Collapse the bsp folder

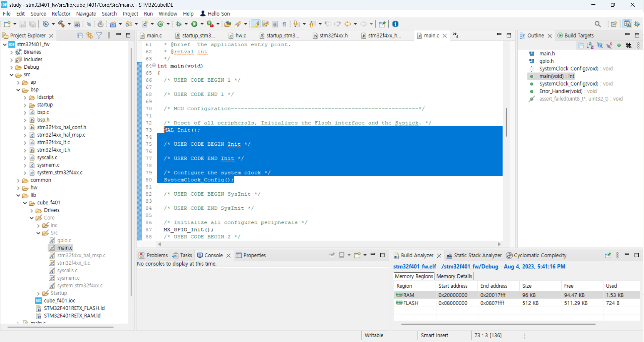coord(18,90)
